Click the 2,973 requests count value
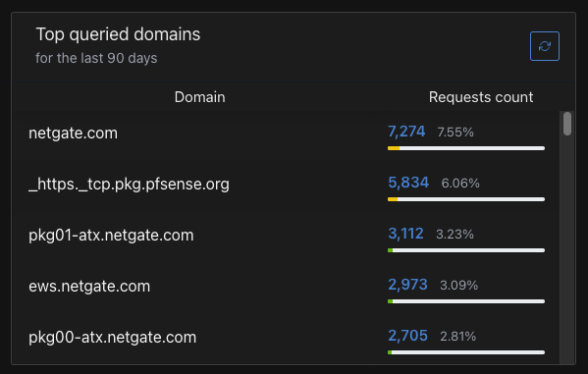Viewport: 588px width, 374px height. pos(407,285)
